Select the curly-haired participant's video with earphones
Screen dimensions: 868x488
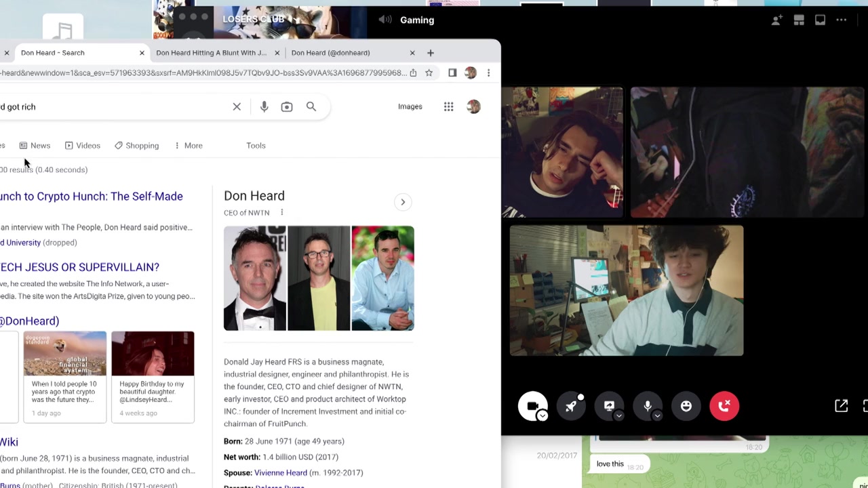click(x=627, y=291)
